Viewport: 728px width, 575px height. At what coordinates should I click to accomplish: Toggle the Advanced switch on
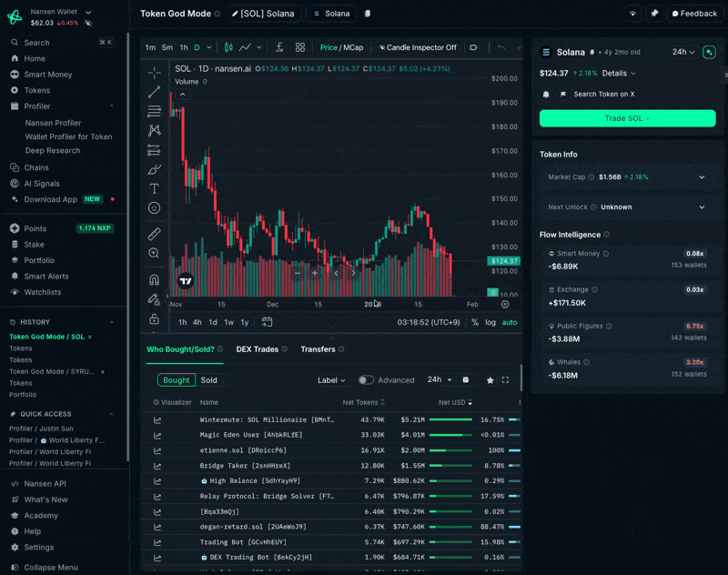click(x=366, y=380)
